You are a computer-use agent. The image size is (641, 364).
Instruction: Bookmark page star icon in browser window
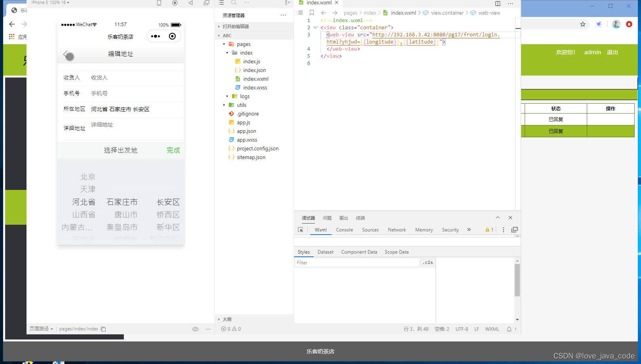click(x=583, y=25)
